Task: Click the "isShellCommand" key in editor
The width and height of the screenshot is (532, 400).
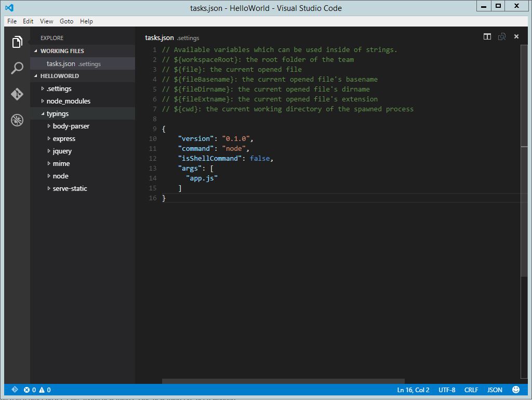Action: 210,158
